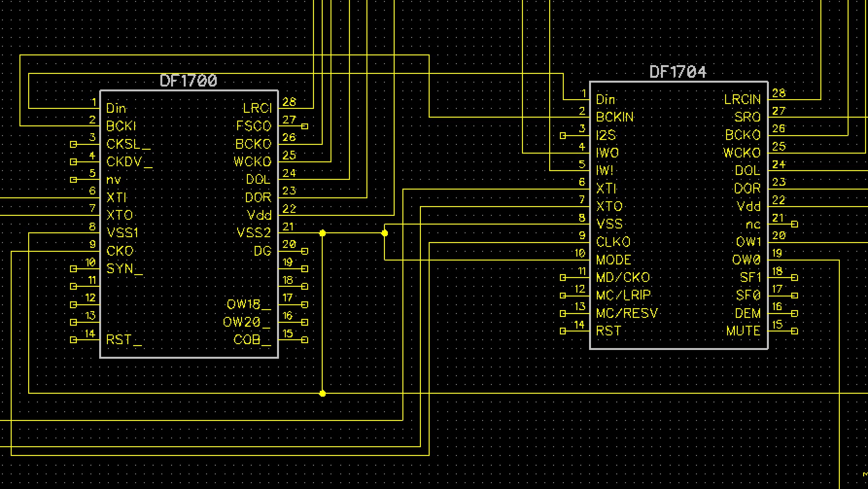Screen dimensions: 868x489
Task: Click the Vdd pin label on DF1700
Action: (x=259, y=215)
